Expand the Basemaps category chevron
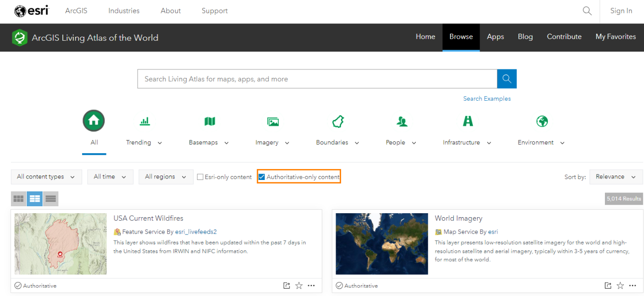Image resolution: width=644 pixels, height=296 pixels. [x=226, y=143]
